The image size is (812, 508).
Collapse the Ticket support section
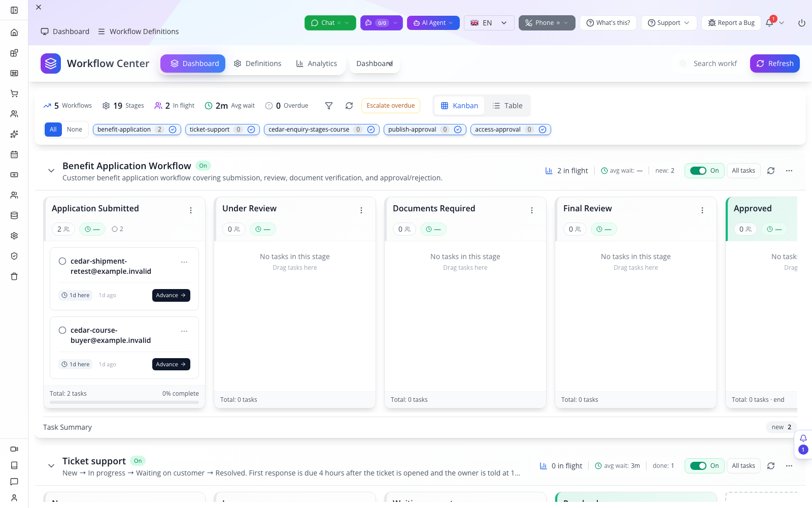click(51, 466)
